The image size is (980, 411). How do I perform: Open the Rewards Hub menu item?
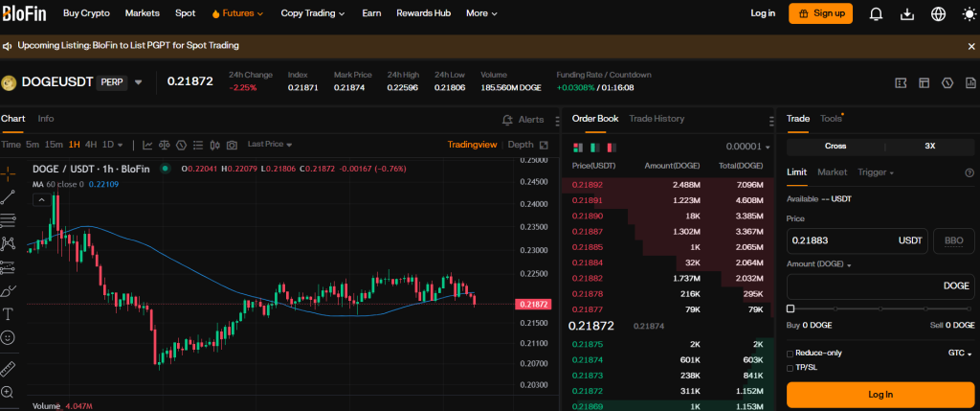point(423,13)
